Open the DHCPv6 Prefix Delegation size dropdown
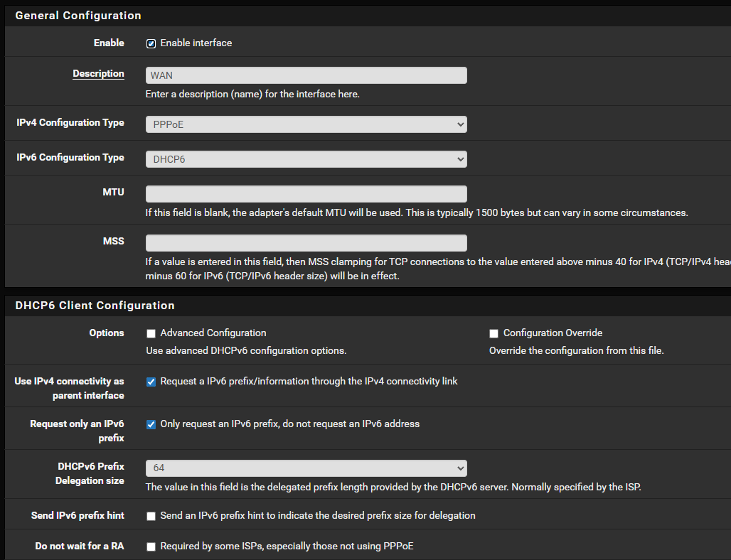This screenshot has width=731, height=560. pos(306,468)
